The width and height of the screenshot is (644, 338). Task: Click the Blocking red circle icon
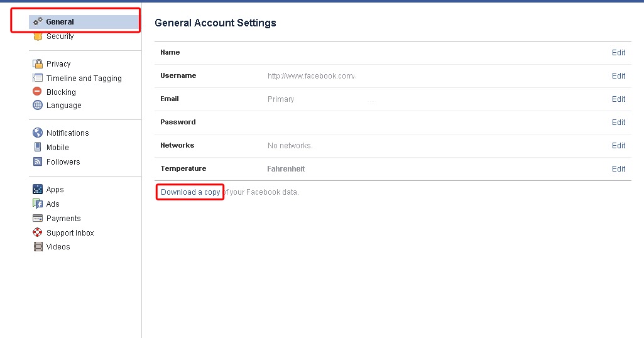click(38, 92)
